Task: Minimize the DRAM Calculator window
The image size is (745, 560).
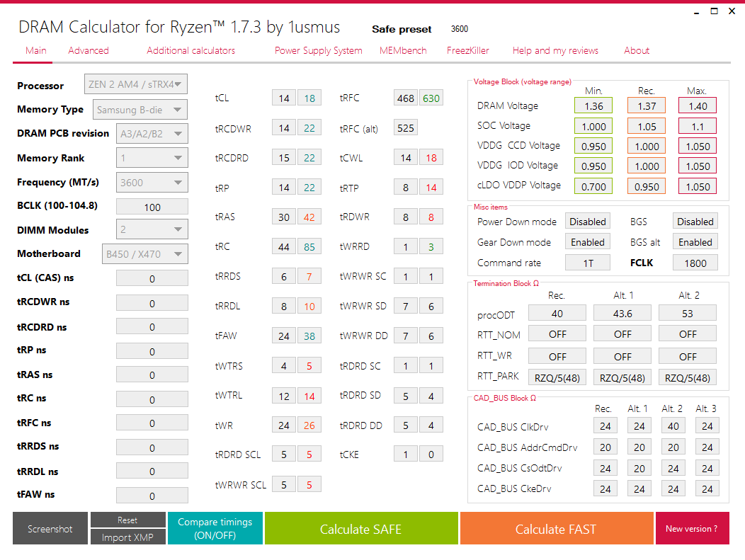Action: pos(697,11)
